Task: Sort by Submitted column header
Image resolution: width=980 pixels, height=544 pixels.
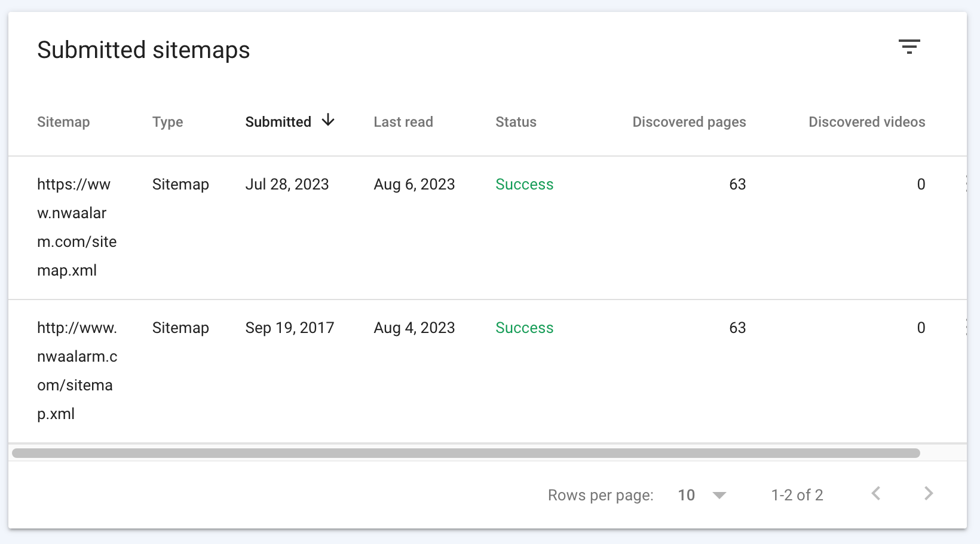Action: click(278, 122)
